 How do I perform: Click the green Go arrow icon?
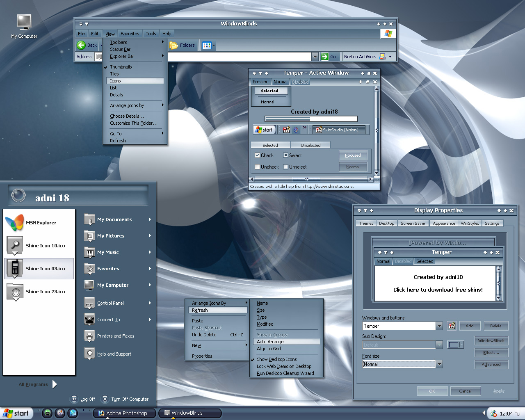pos(324,57)
